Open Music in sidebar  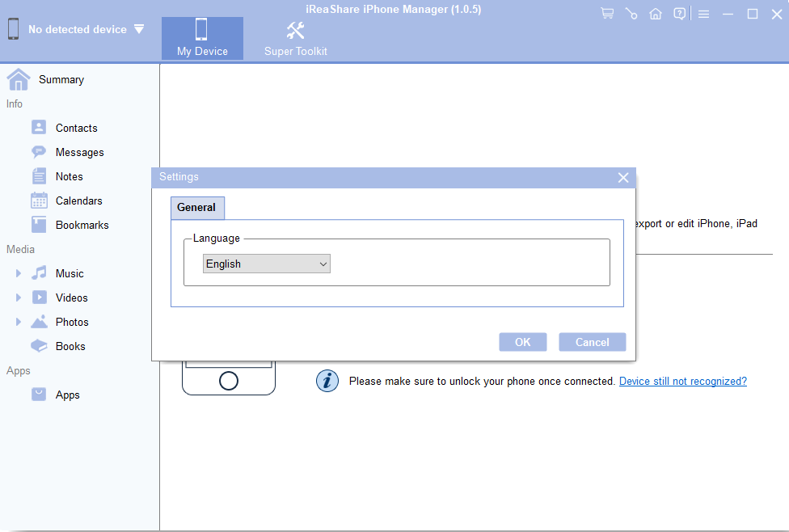[x=70, y=273]
